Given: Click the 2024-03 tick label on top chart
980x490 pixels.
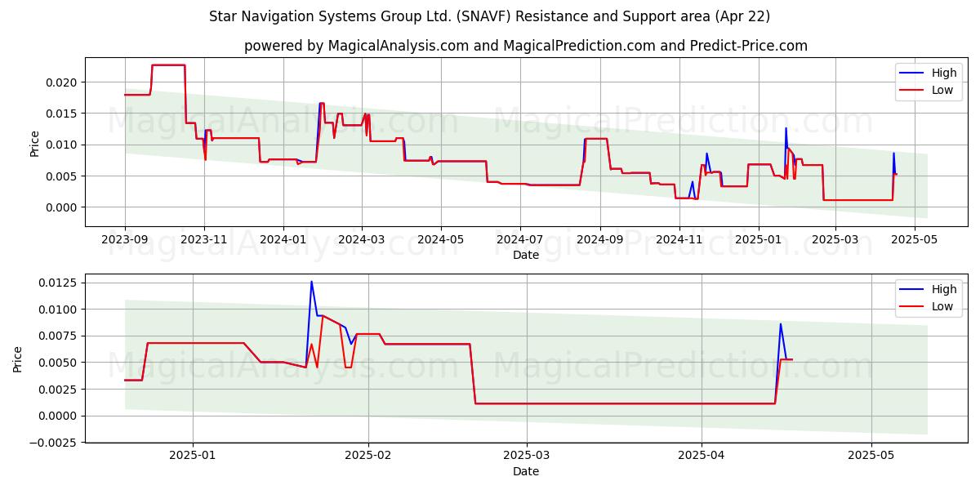Looking at the screenshot, I should (362, 240).
